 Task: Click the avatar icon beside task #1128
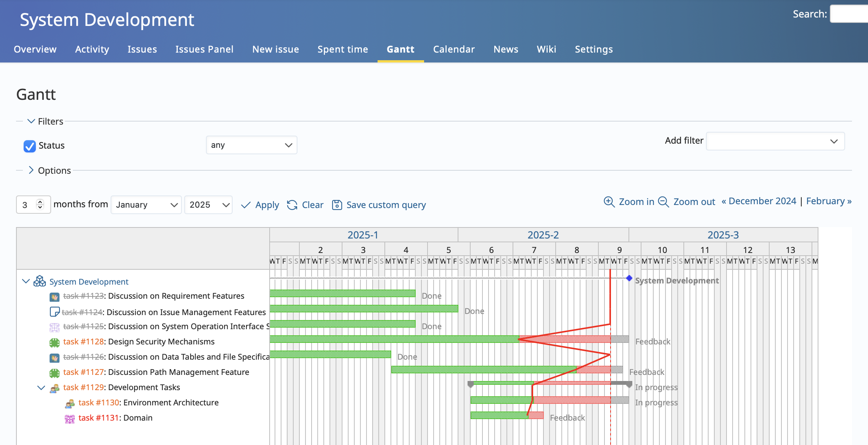pyautogui.click(x=55, y=342)
